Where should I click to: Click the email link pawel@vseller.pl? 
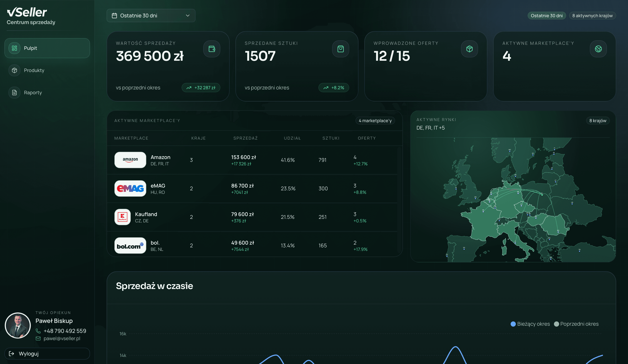(x=62, y=339)
